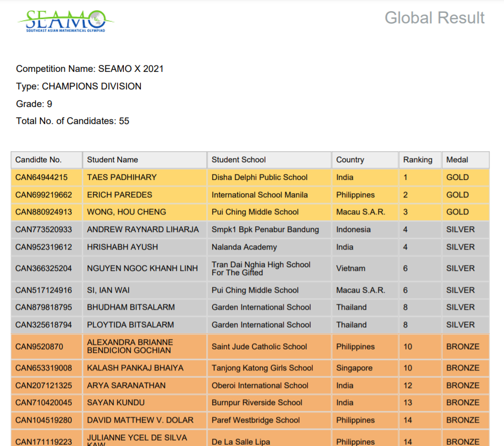Click the ranking 12 cell for ARYA SARANATHAN
The image size is (504, 446).
click(x=407, y=385)
